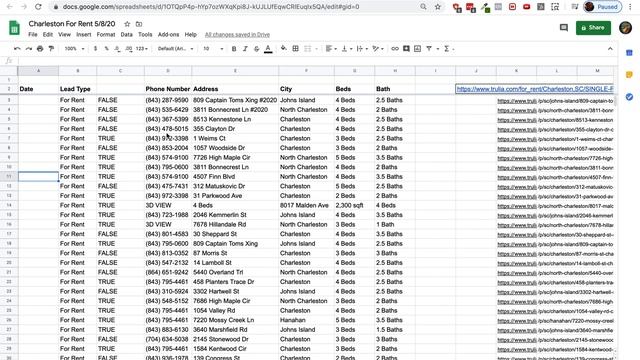
Task: Open comment history icon
Action: pyautogui.click(x=564, y=28)
